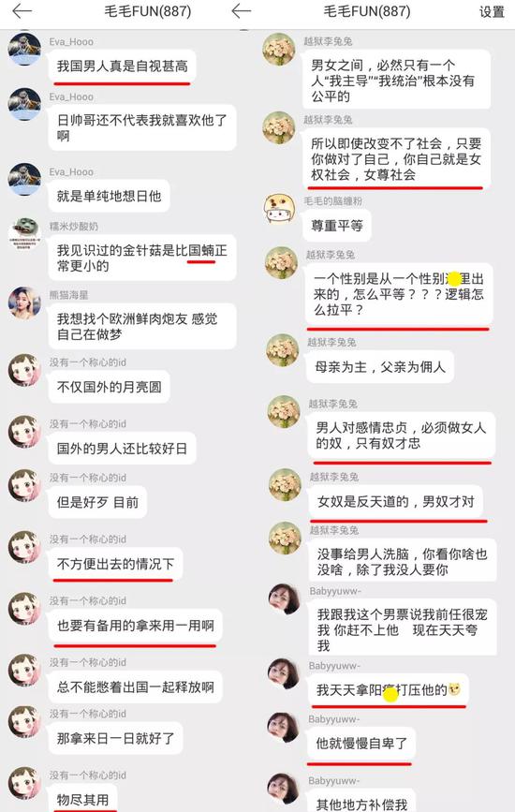Tap 没有一个称心的id avatar beside 不仅国外的月亮圆
Image resolution: width=515 pixels, height=812 pixels.
tap(24, 370)
